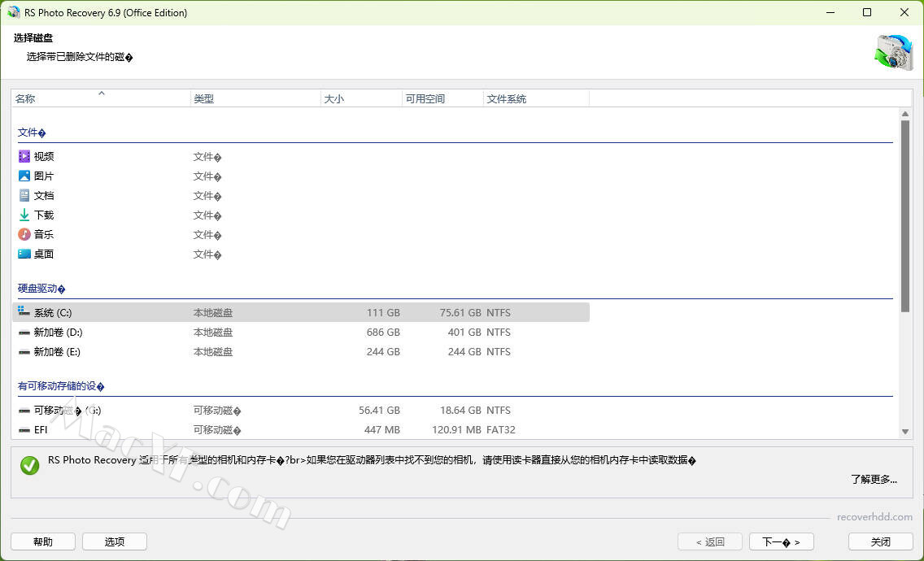The height and width of the screenshot is (561, 924).
Task: Select the 下载 folder download icon
Action: (24, 215)
